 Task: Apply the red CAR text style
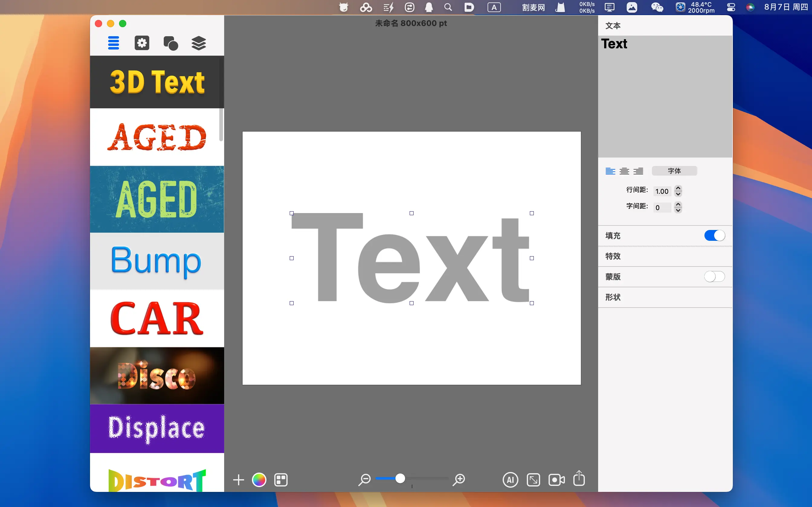157,318
